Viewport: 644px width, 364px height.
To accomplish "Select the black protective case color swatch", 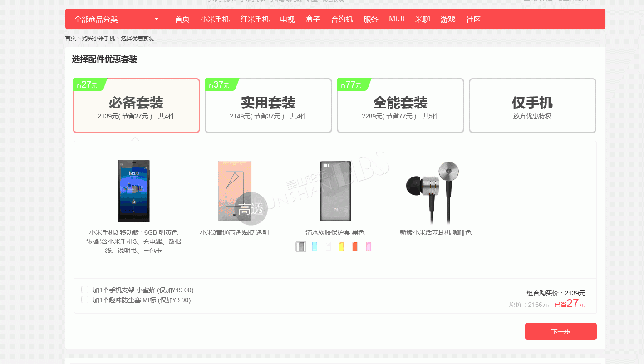I will (x=301, y=246).
